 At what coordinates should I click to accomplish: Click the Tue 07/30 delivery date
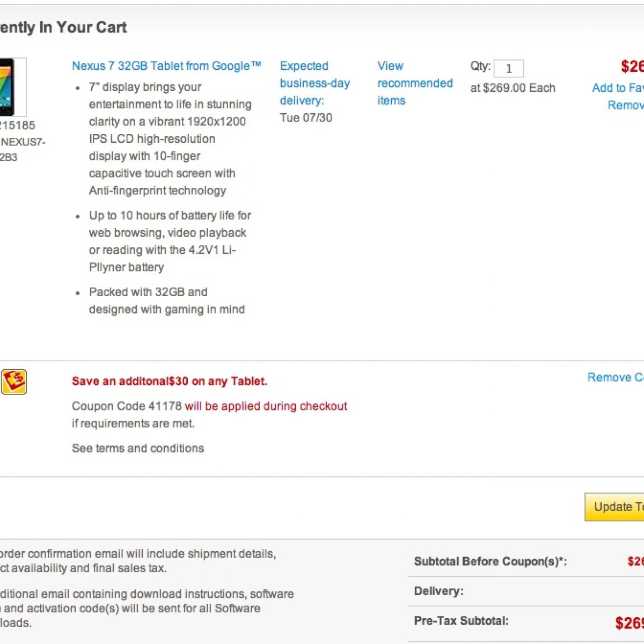tap(306, 118)
